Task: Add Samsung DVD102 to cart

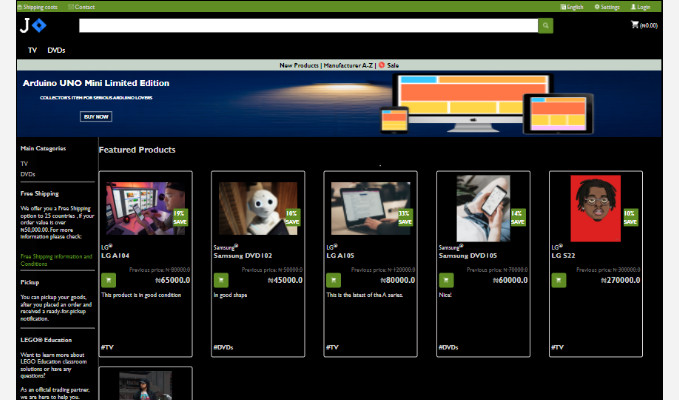Action: point(221,280)
